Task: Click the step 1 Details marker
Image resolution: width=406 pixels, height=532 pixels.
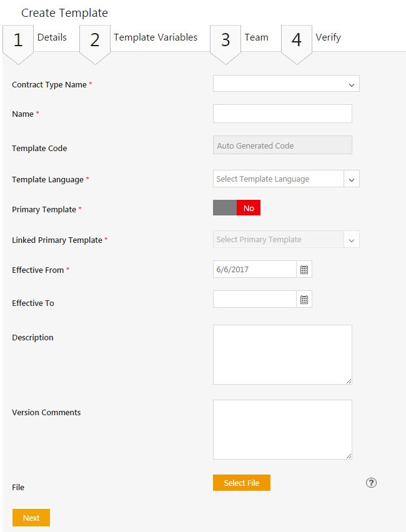Action: (18, 41)
